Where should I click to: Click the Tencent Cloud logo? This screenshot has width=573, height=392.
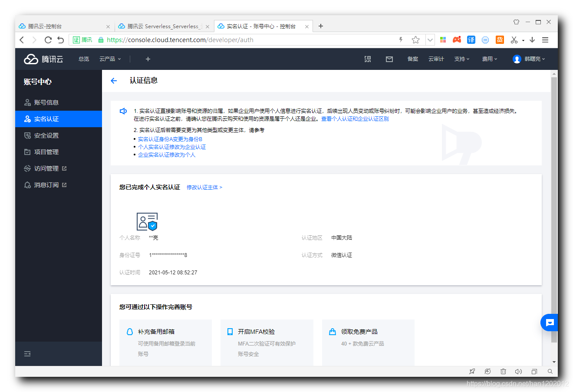click(43, 59)
